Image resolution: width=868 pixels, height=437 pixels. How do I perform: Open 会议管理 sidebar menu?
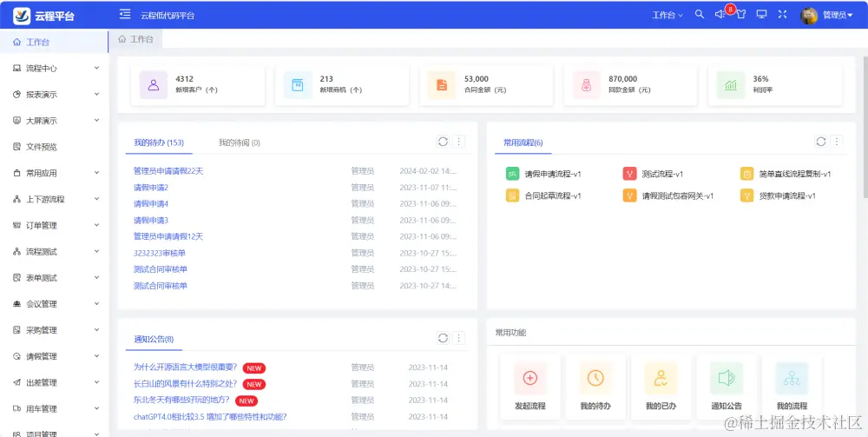click(x=54, y=304)
